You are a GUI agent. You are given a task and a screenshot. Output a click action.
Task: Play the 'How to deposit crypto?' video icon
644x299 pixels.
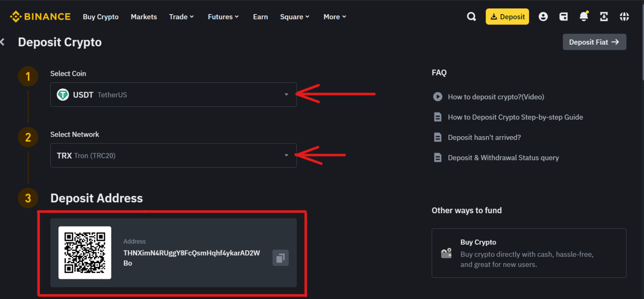click(437, 97)
